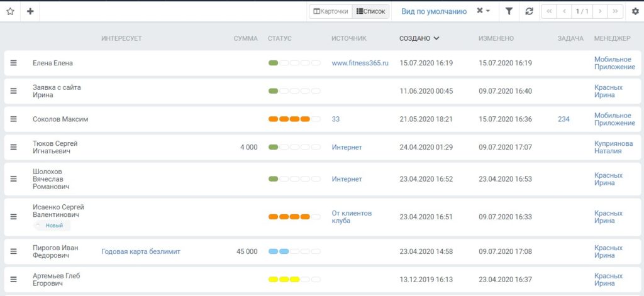The width and height of the screenshot is (644, 296).
Task: Open row menu for Шолохов Вячеслав Романович
Action: pyautogui.click(x=14, y=179)
